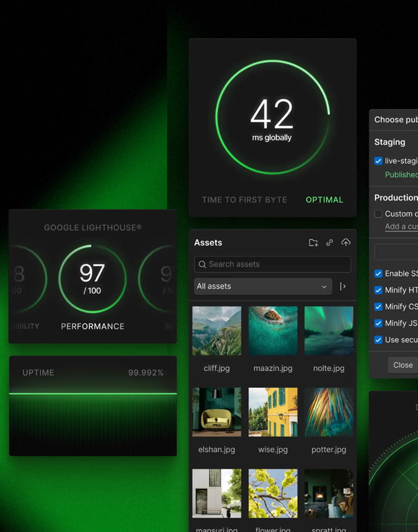Select the elshan.jpg sofa thumbnail
The image size is (418, 532).
tap(217, 412)
